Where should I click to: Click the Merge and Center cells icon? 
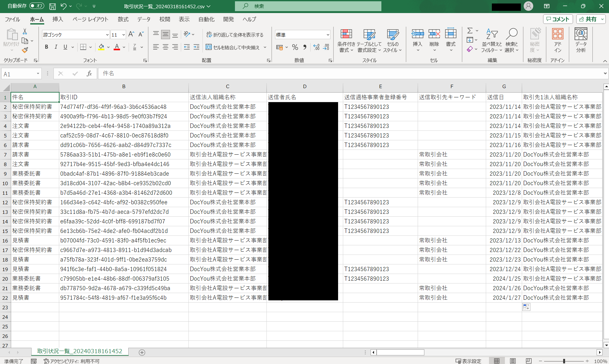[209, 47]
